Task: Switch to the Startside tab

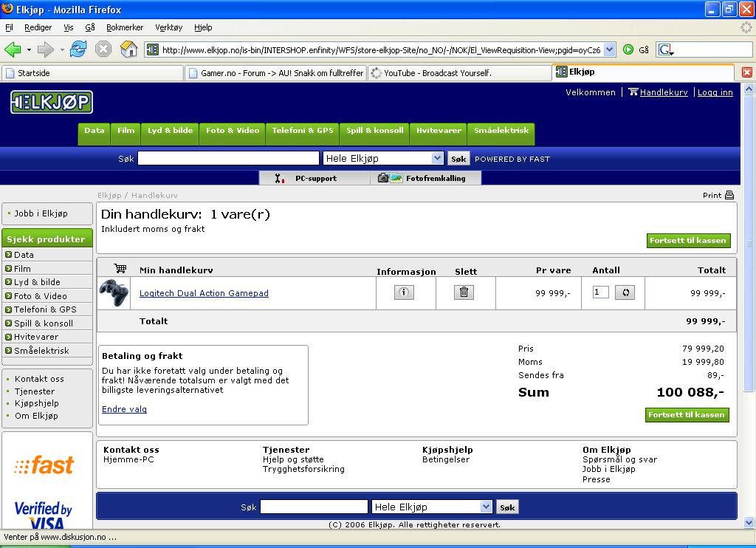Action: coord(92,73)
